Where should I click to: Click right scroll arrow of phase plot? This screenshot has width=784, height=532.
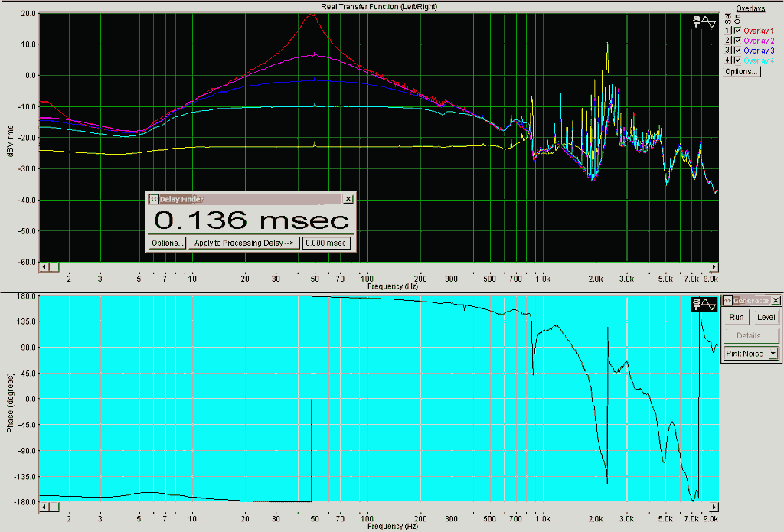point(714,507)
